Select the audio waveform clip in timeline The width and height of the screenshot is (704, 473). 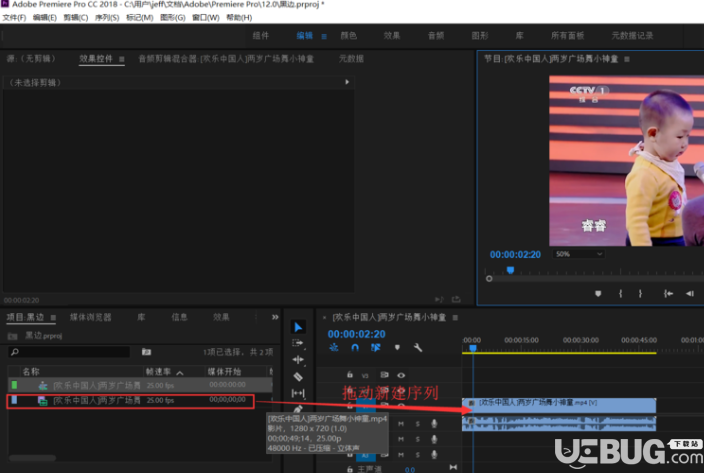pos(559,424)
